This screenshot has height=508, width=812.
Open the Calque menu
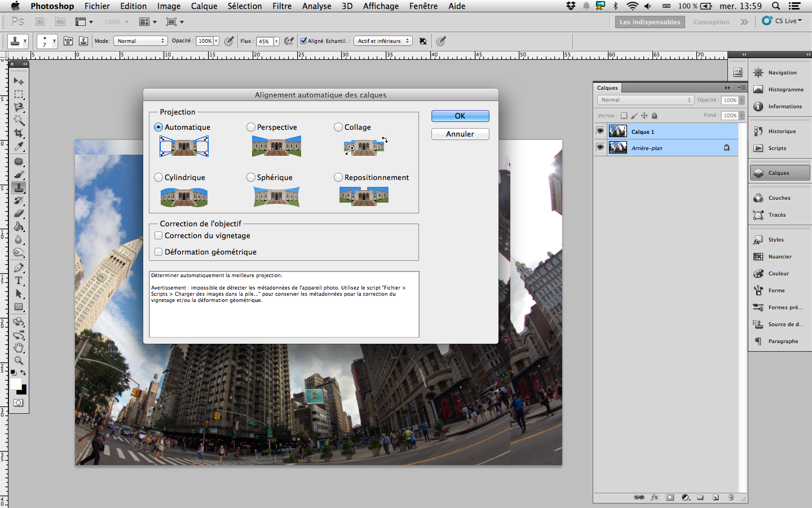click(204, 6)
